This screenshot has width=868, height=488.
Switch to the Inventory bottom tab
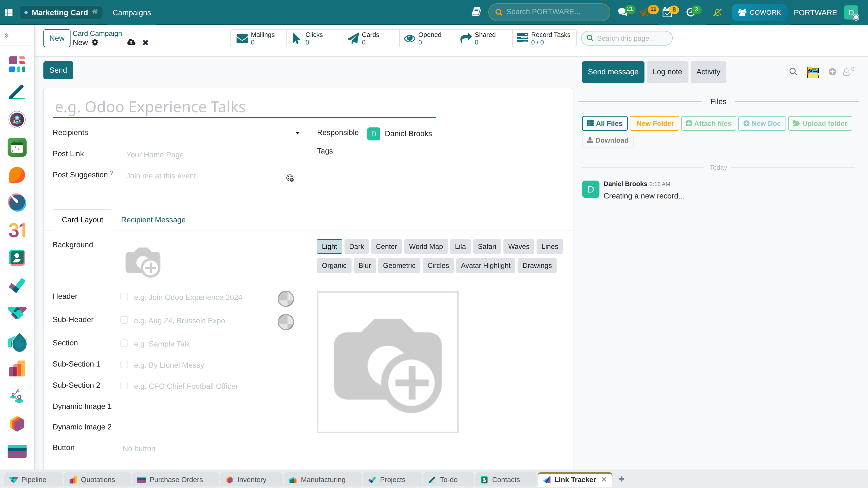pyautogui.click(x=251, y=480)
